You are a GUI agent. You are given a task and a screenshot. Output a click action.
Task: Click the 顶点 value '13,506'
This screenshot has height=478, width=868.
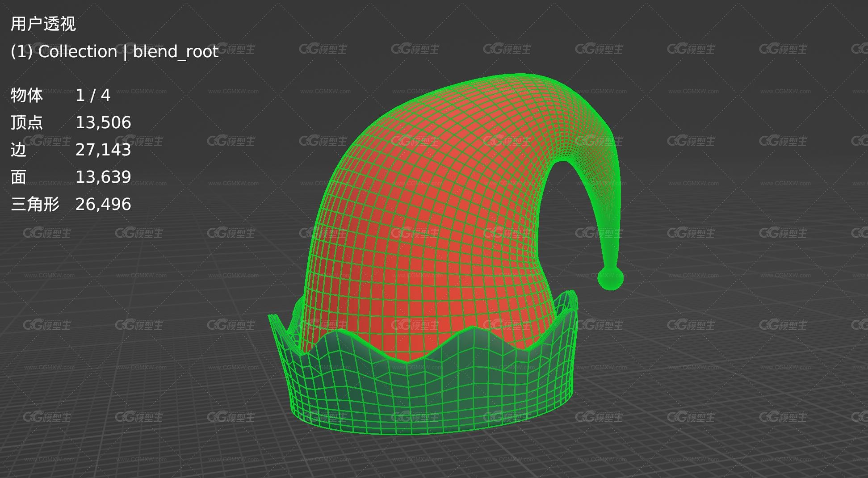[x=103, y=122]
